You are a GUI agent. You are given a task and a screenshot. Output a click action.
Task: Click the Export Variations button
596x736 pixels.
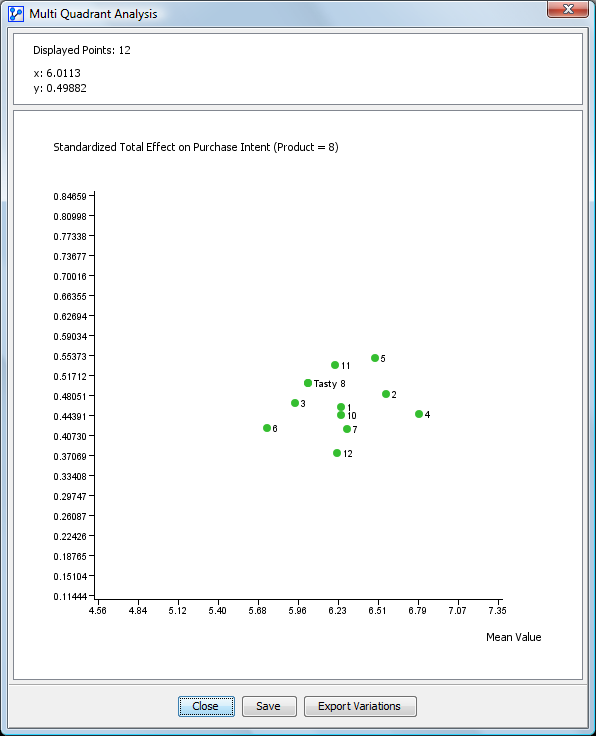point(360,706)
